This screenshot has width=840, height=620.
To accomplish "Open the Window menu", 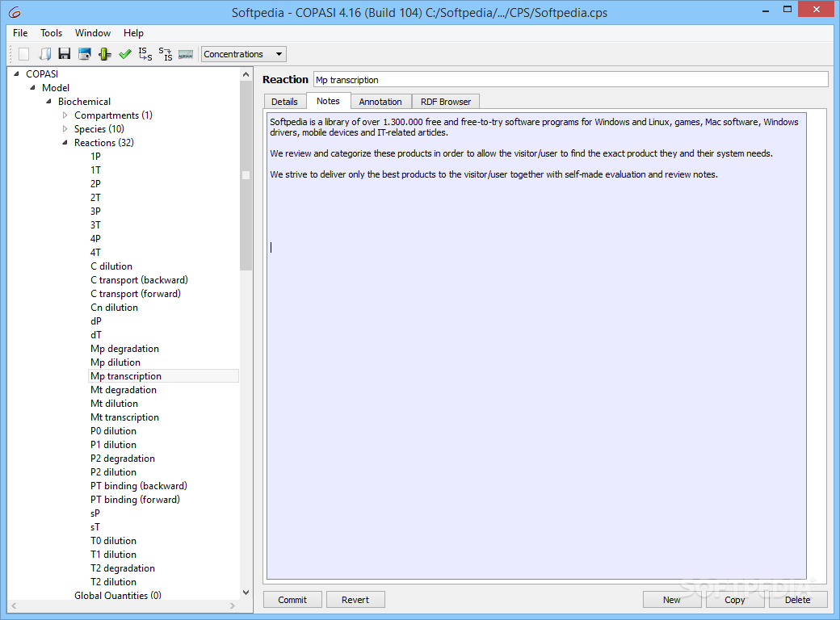I will [x=93, y=32].
